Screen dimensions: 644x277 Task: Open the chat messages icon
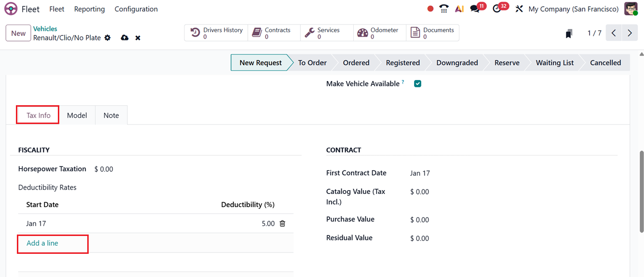click(x=475, y=9)
